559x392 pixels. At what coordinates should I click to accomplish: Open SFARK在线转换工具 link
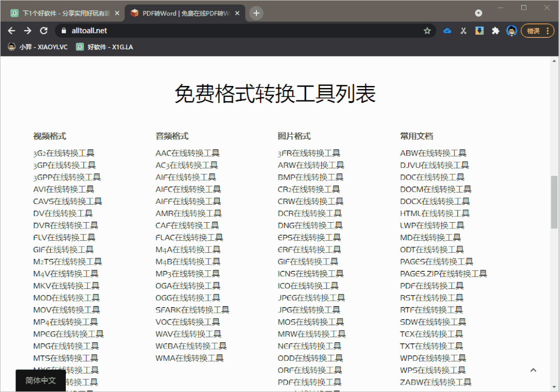(x=192, y=310)
